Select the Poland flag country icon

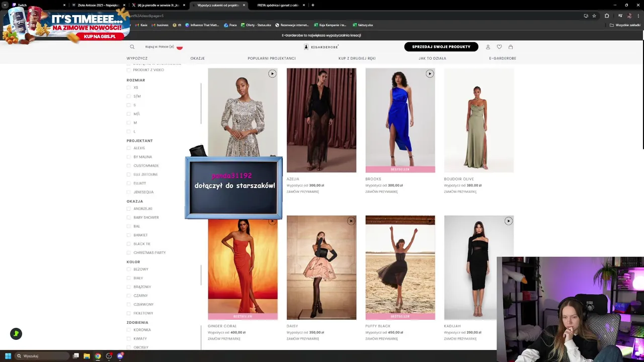(x=179, y=47)
